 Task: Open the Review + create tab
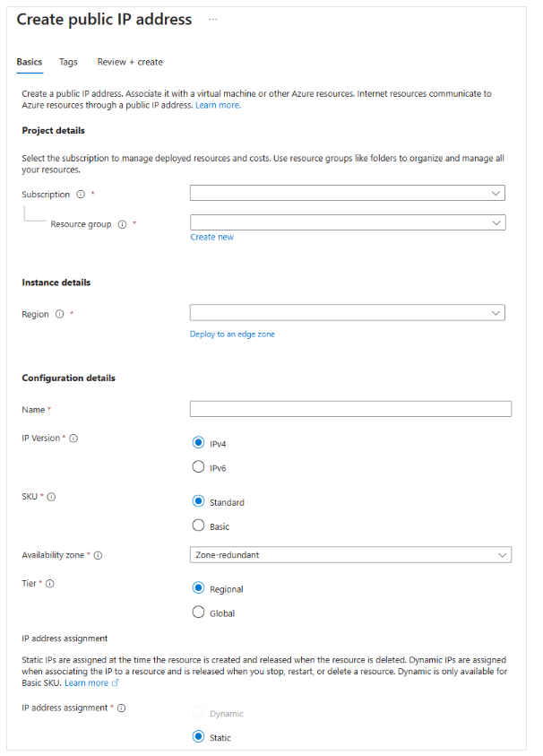click(130, 62)
